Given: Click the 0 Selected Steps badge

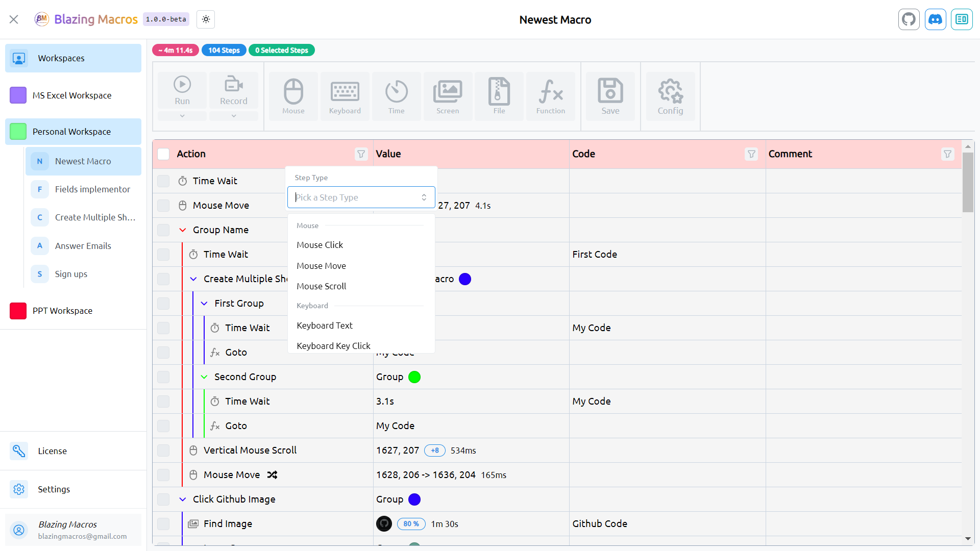Looking at the screenshot, I should (x=281, y=50).
